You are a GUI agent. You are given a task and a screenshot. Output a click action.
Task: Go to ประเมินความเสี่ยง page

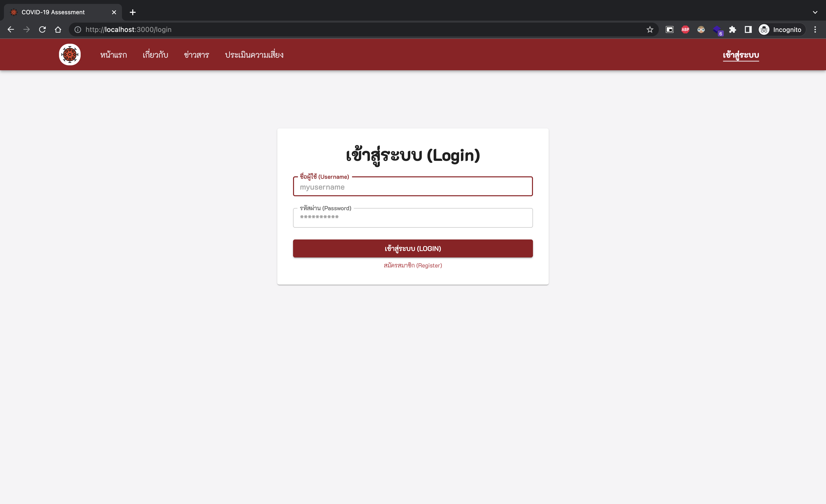coord(254,55)
